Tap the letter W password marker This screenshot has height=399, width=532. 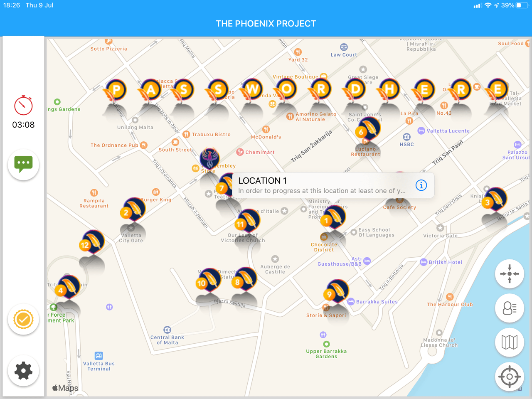pos(252,90)
